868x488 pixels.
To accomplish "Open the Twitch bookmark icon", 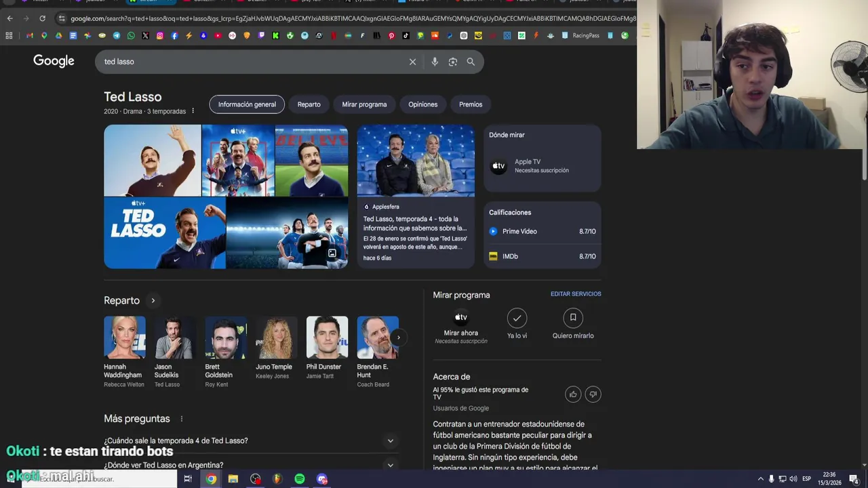I will point(262,35).
